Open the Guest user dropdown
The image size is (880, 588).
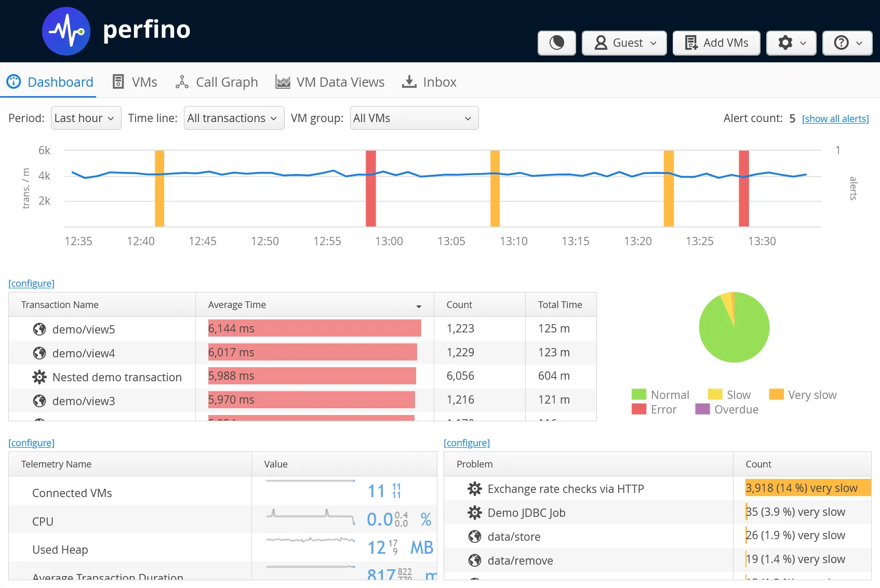point(624,43)
